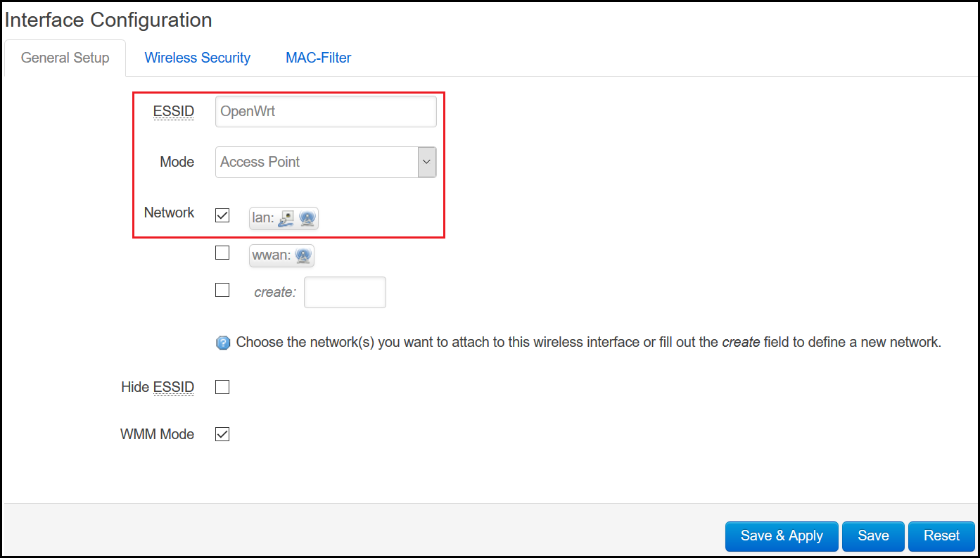The image size is (980, 558).
Task: Enable the Hide ESSID checkbox
Action: [x=222, y=386]
